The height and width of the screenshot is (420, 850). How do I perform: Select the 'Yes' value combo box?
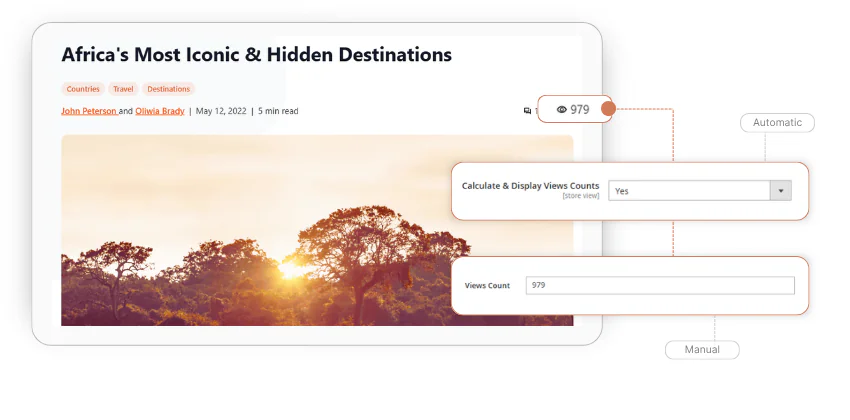click(689, 191)
